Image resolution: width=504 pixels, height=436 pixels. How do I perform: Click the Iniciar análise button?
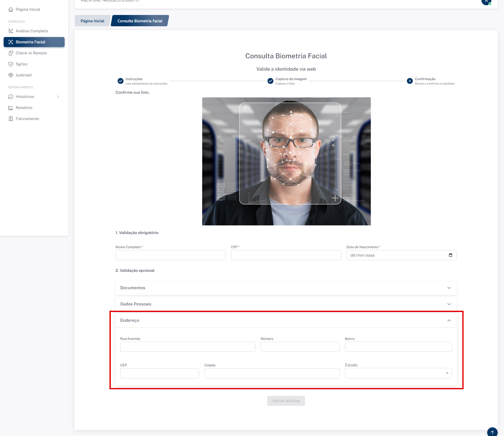coord(286,401)
